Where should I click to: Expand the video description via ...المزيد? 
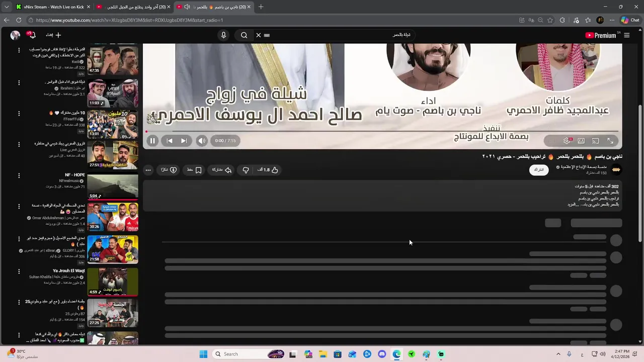pyautogui.click(x=574, y=205)
